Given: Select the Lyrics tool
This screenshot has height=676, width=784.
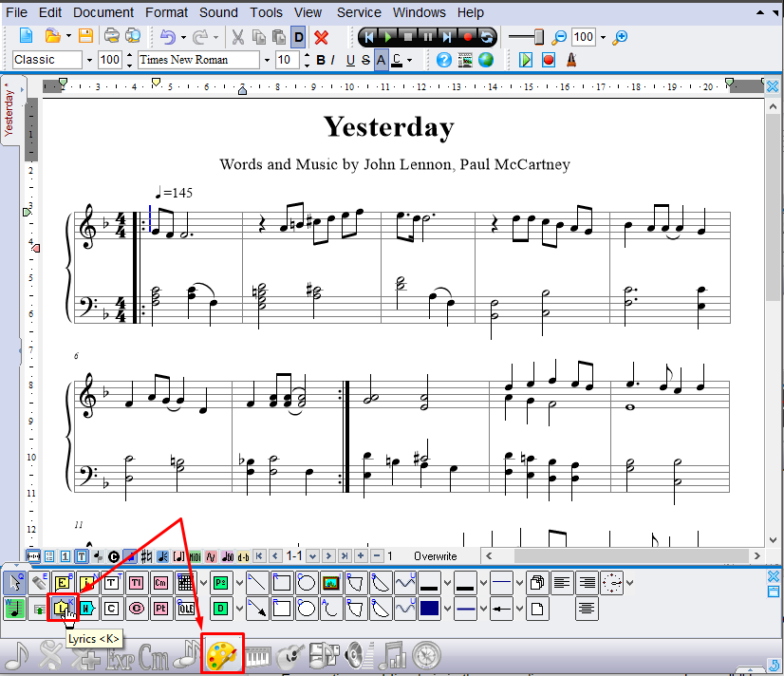Looking at the screenshot, I should pos(63,609).
